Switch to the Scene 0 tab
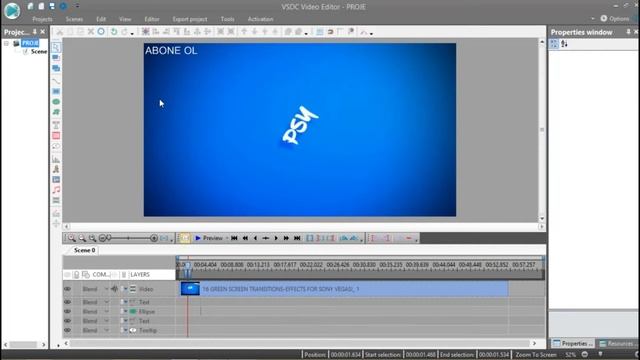The width and height of the screenshot is (640, 360). [84, 250]
